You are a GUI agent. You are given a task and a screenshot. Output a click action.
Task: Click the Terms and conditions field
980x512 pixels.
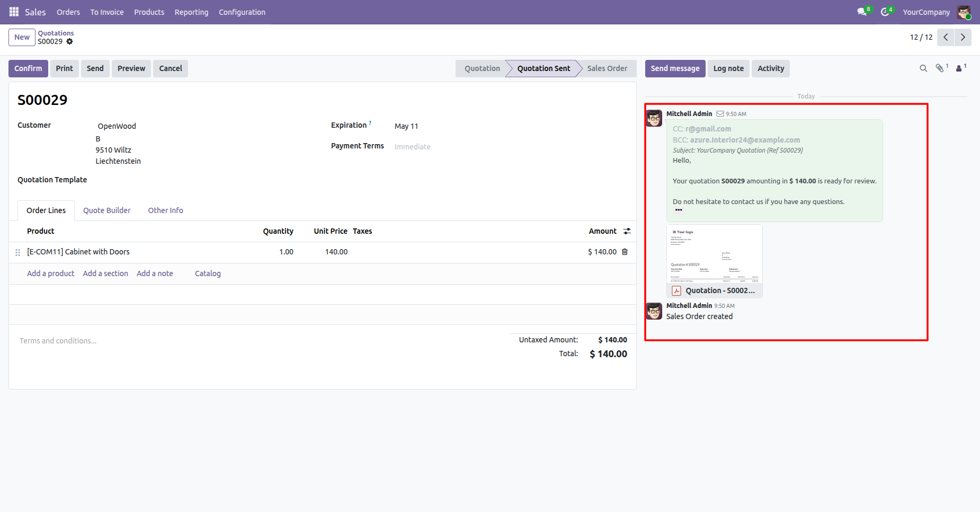click(58, 341)
